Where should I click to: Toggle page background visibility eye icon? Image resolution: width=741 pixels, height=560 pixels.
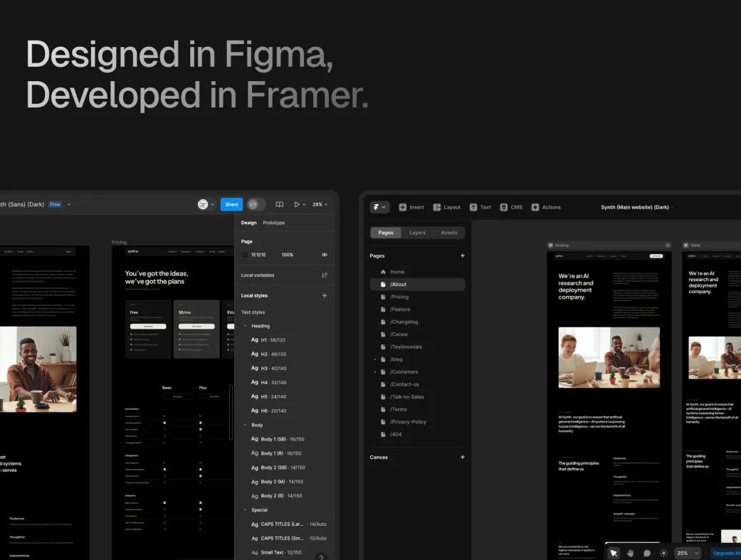[x=325, y=255]
